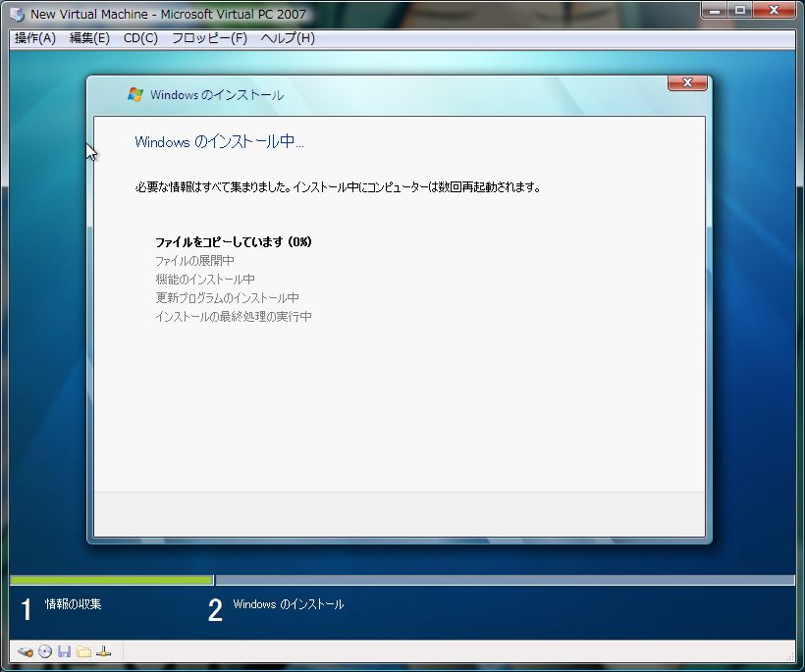Close the Windows のインストール dialog

687,82
